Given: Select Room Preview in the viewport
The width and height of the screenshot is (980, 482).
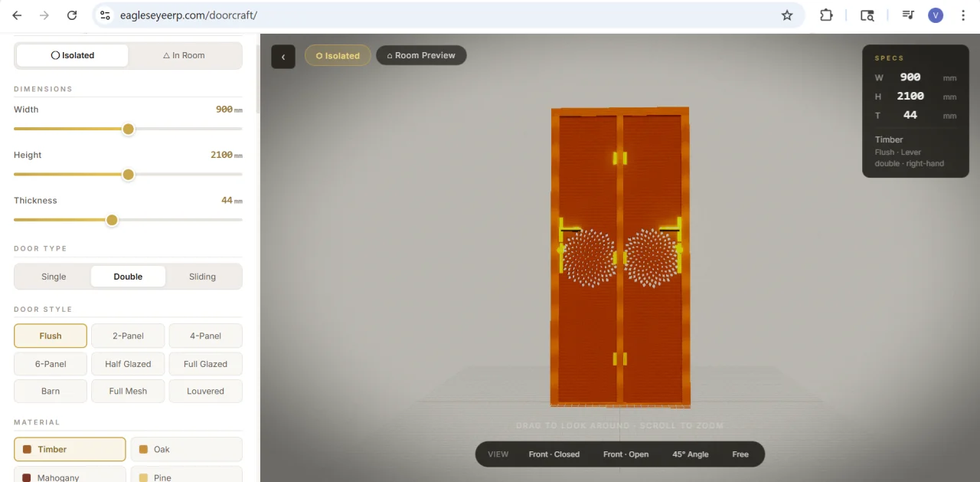Looking at the screenshot, I should [x=421, y=55].
